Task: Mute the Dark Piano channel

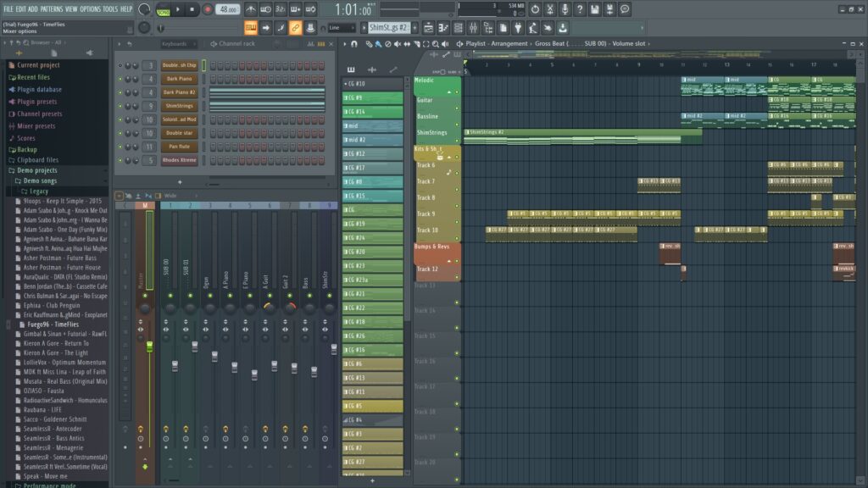Action: pyautogui.click(x=120, y=79)
